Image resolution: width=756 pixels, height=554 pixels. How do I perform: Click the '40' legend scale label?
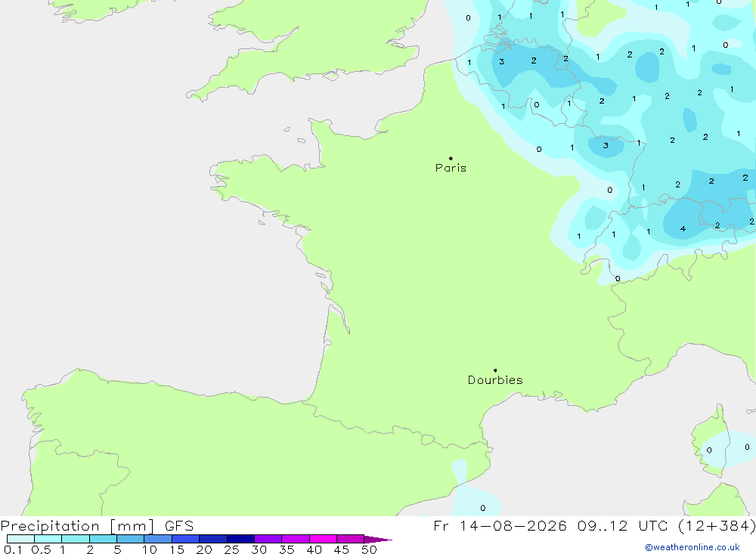314,549
